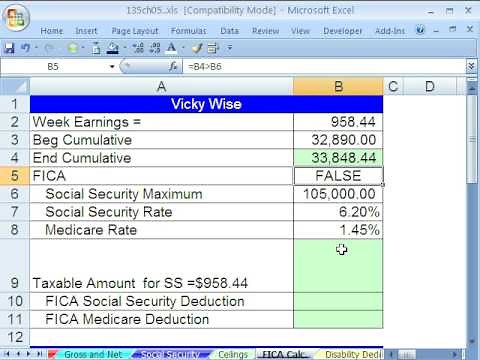Click horizontal scrollbar left arrow
The width and height of the screenshot is (480, 360).
(x=391, y=354)
